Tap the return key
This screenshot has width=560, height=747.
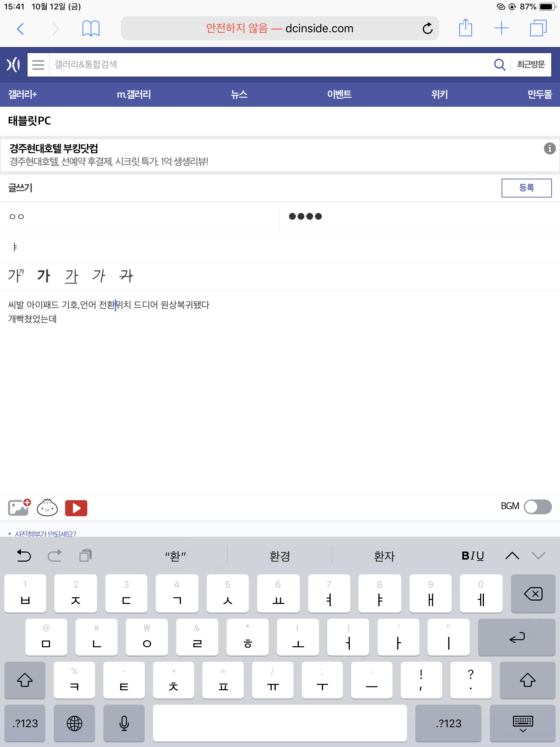[516, 637]
